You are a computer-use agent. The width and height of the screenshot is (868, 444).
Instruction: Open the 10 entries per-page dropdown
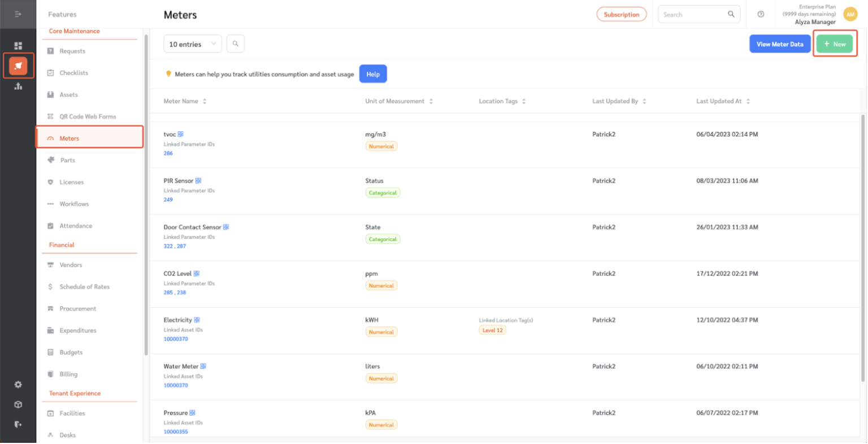pyautogui.click(x=192, y=43)
